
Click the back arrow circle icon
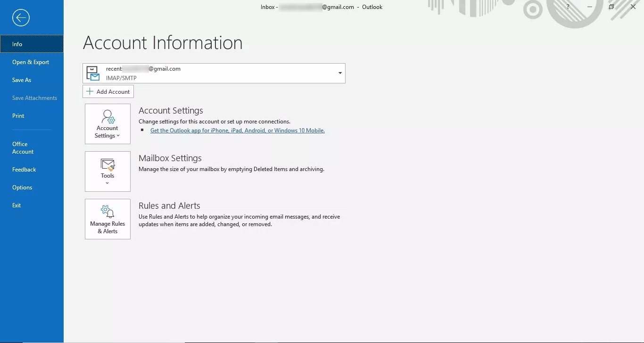[x=21, y=18]
